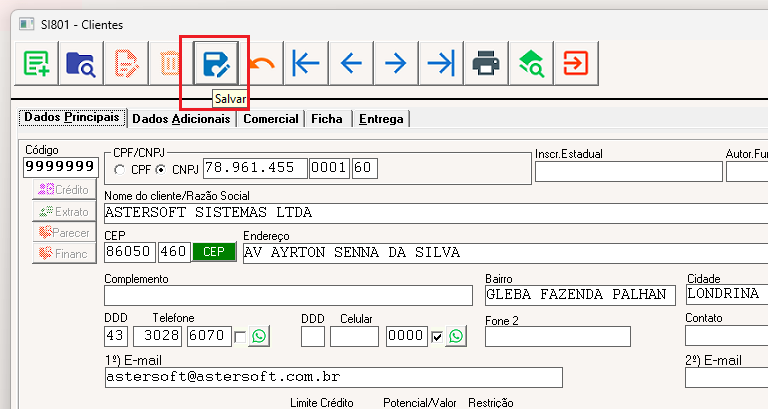
Task: Click the CNPJ branch field 0001
Action: [329, 168]
